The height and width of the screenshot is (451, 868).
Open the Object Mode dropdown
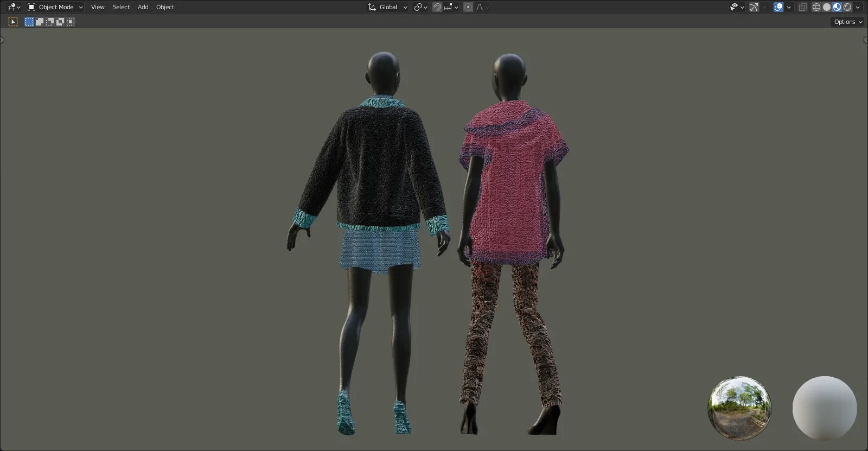55,7
